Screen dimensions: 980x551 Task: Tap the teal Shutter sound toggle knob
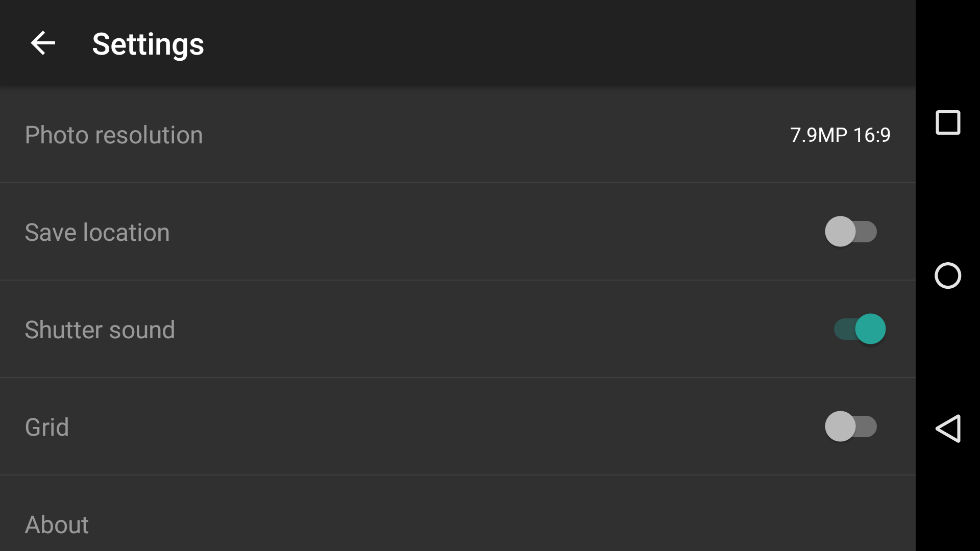pyautogui.click(x=870, y=329)
